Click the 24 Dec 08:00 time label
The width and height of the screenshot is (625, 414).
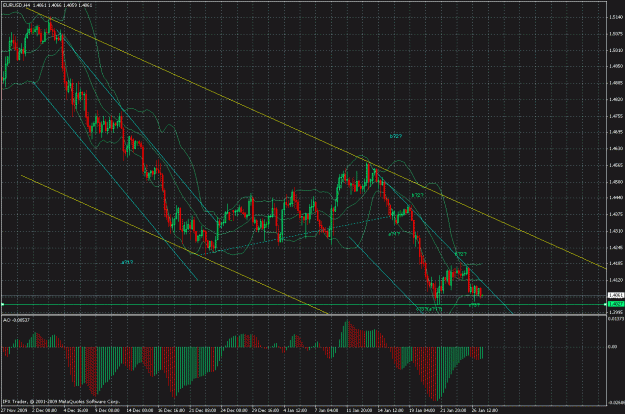pos(234,410)
